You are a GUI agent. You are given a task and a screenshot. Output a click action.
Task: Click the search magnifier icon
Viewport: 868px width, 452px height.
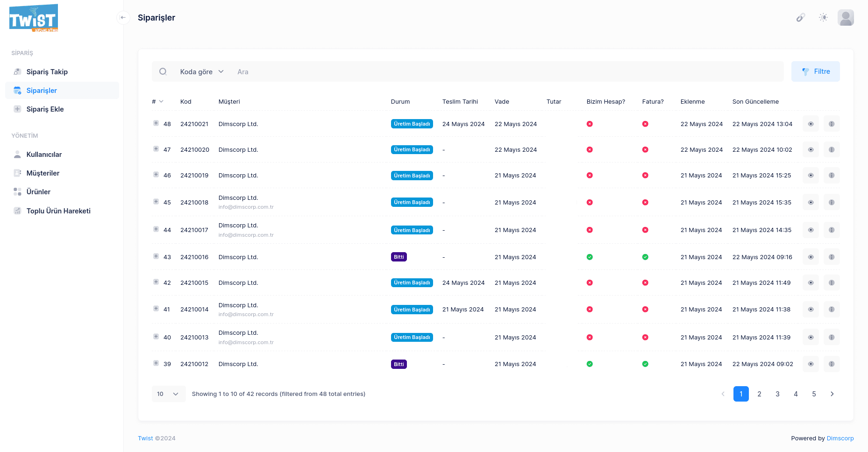(163, 71)
